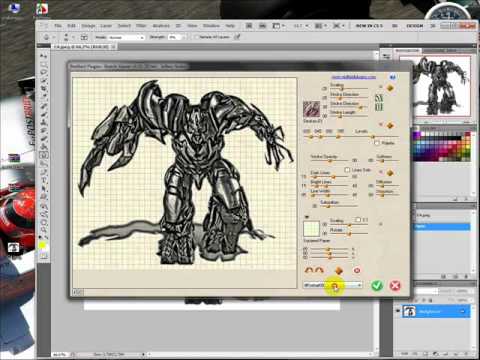Screen dimensions: 480x360
Task: Adjust the Saturation slider
Action: coord(338,206)
